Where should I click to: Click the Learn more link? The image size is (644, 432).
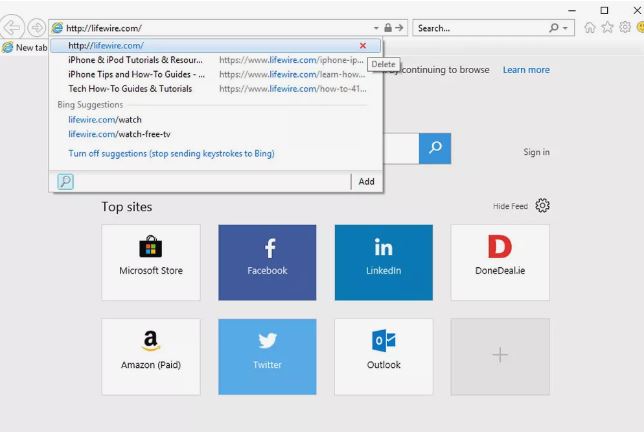526,70
